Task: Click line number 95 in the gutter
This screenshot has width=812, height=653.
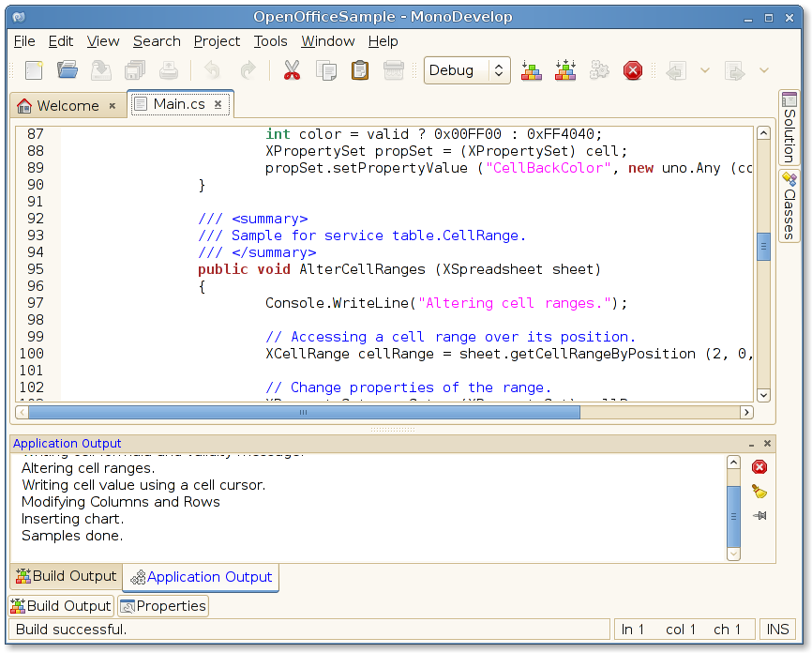Action: [x=36, y=269]
